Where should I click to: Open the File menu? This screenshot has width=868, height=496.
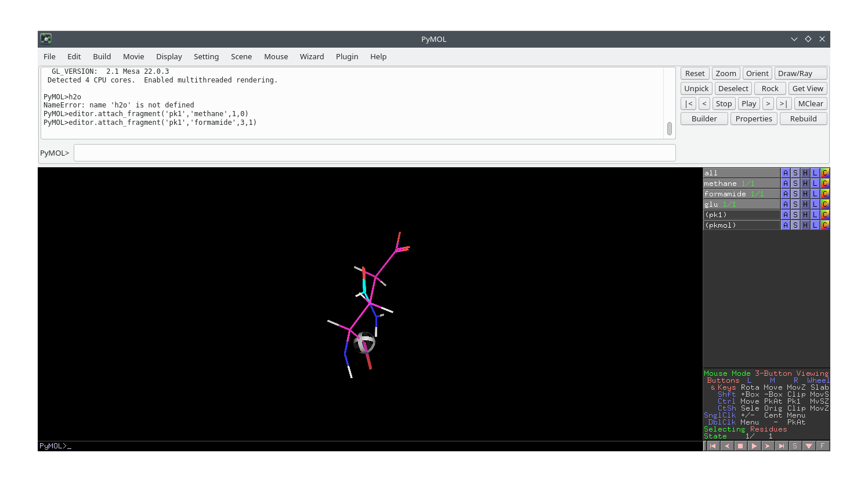(x=49, y=56)
